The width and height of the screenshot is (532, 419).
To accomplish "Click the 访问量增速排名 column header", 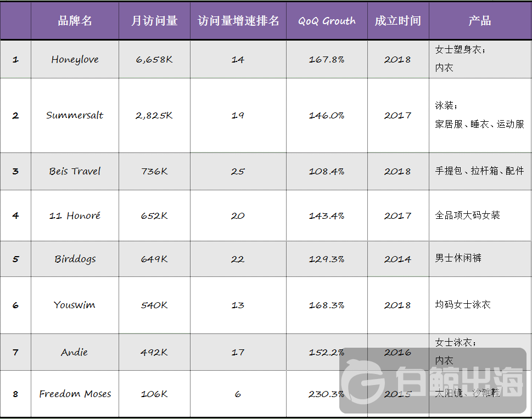I will click(x=238, y=21).
